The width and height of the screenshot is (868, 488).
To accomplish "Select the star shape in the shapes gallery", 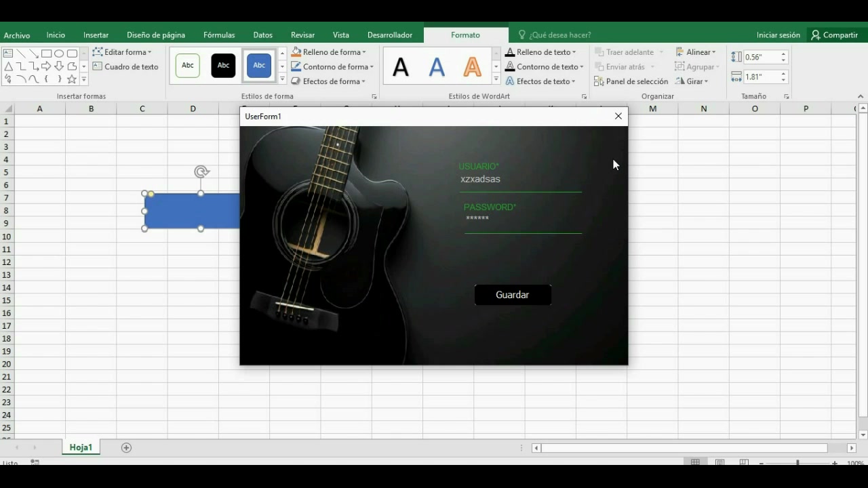I will (x=71, y=79).
